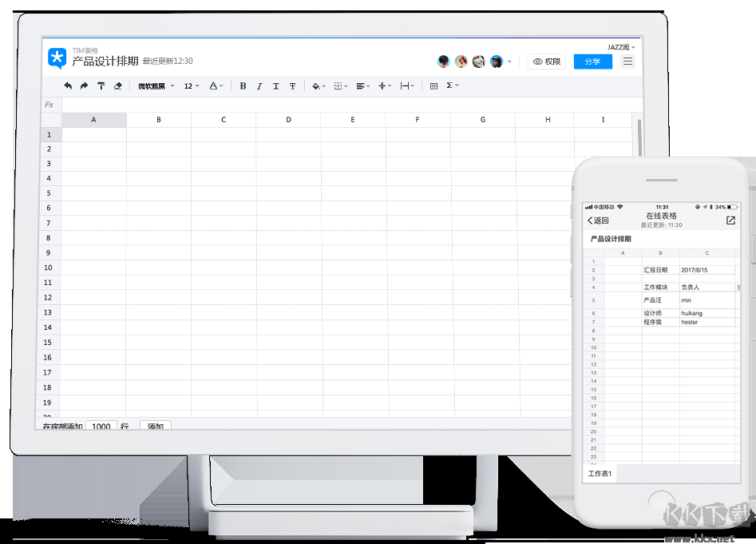Toggle underline formatting
This screenshot has width=756, height=544.
(275, 85)
